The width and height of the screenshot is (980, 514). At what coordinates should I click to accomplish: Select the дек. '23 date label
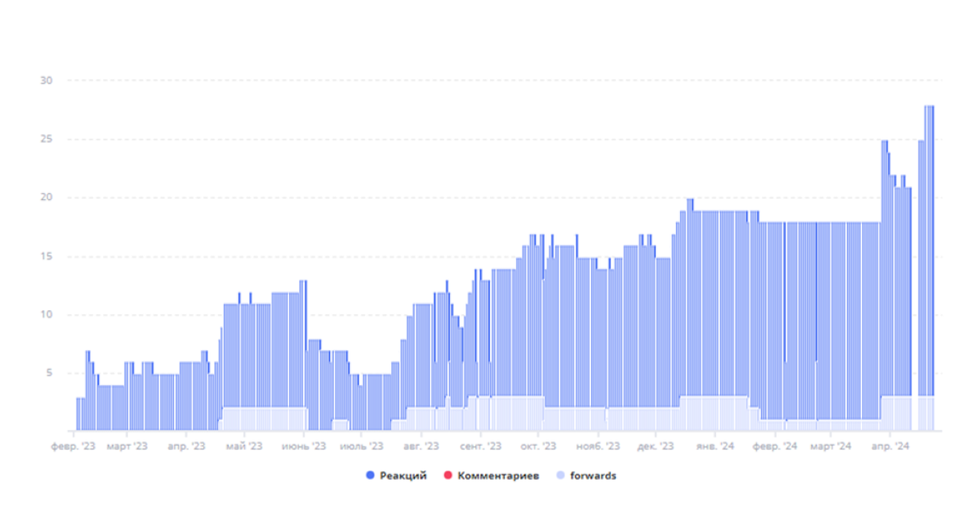tap(655, 446)
